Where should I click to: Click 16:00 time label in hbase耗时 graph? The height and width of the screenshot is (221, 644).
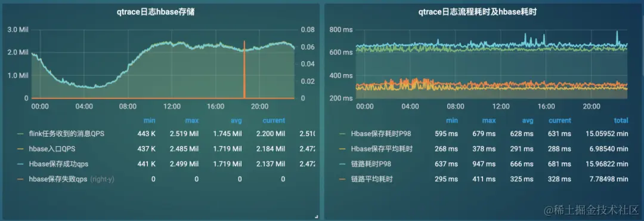pos(546,106)
